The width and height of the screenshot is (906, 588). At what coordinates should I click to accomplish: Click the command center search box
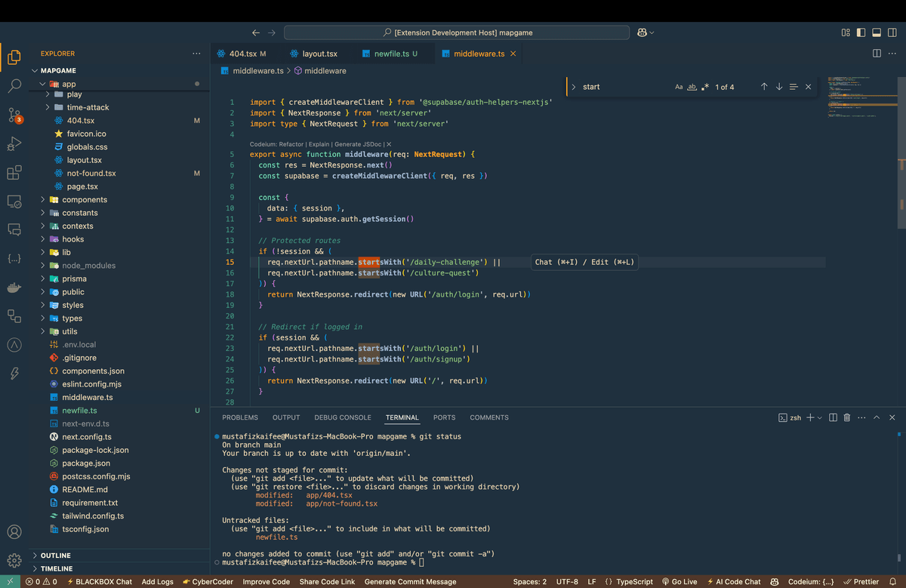[x=457, y=32]
